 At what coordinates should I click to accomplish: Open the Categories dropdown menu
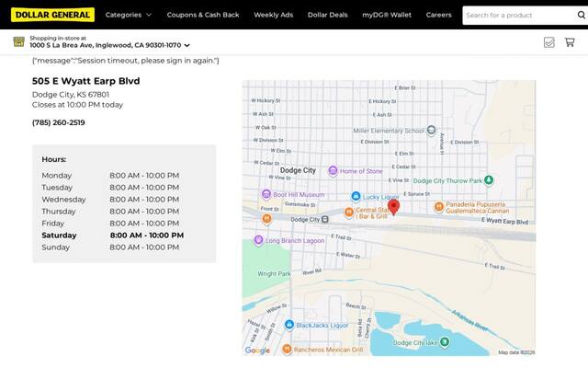coord(129,15)
